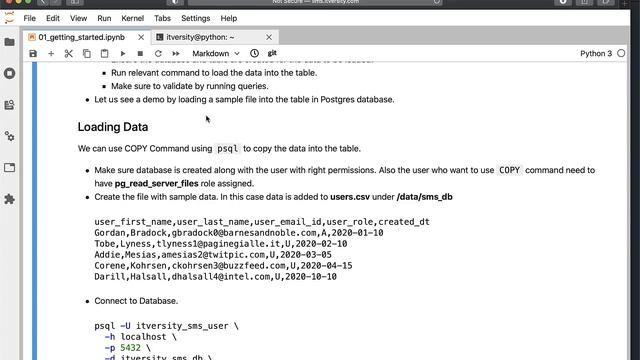Open the Tabs menu

click(162, 18)
